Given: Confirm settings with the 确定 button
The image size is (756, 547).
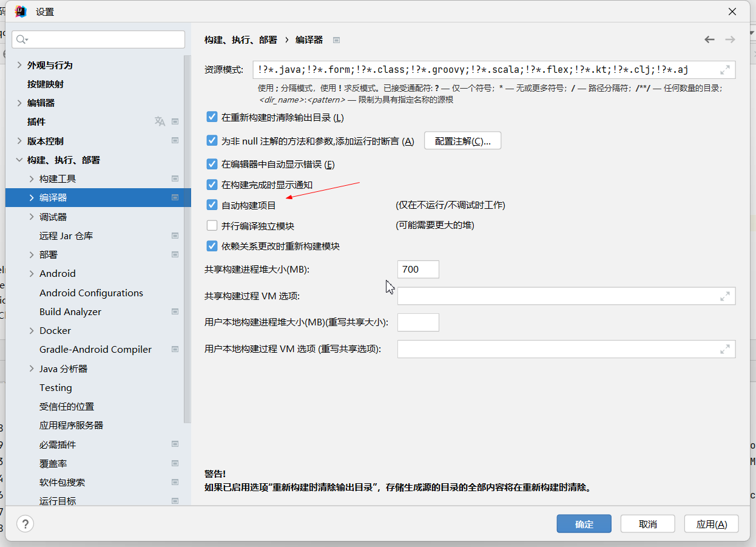Looking at the screenshot, I should point(584,524).
